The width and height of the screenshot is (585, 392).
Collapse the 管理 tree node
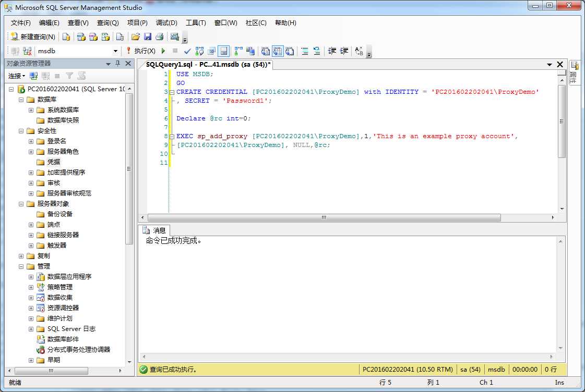pos(21,267)
